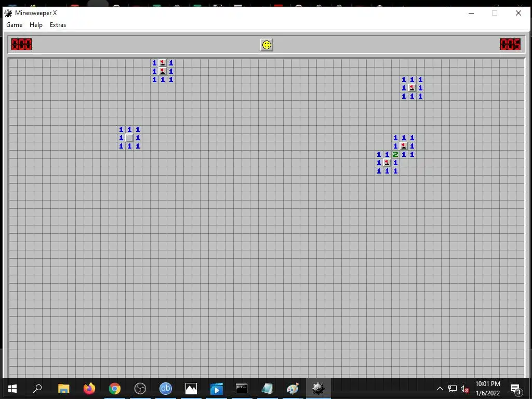Click the red mine counter display
The height and width of the screenshot is (399, 532).
tap(21, 45)
